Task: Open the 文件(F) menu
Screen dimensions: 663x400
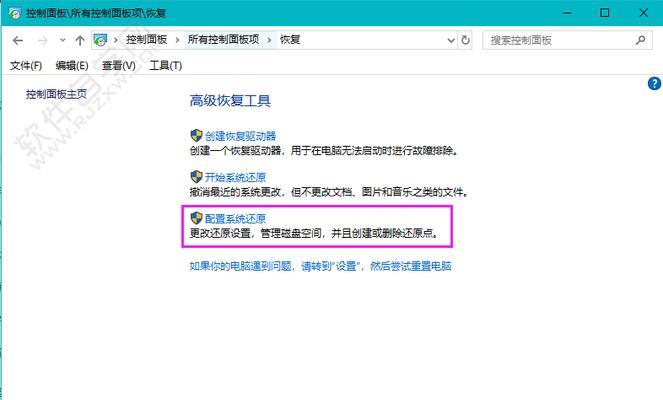Action: (x=26, y=66)
